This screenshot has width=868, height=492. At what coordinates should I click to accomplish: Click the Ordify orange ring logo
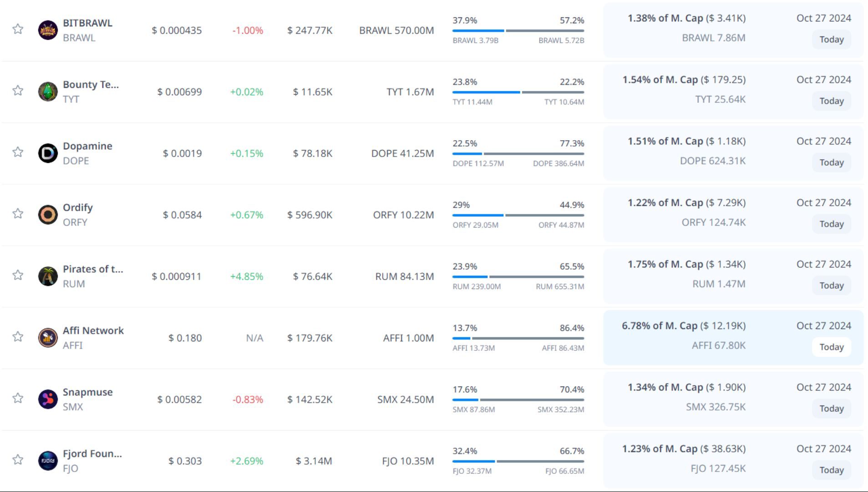click(48, 215)
